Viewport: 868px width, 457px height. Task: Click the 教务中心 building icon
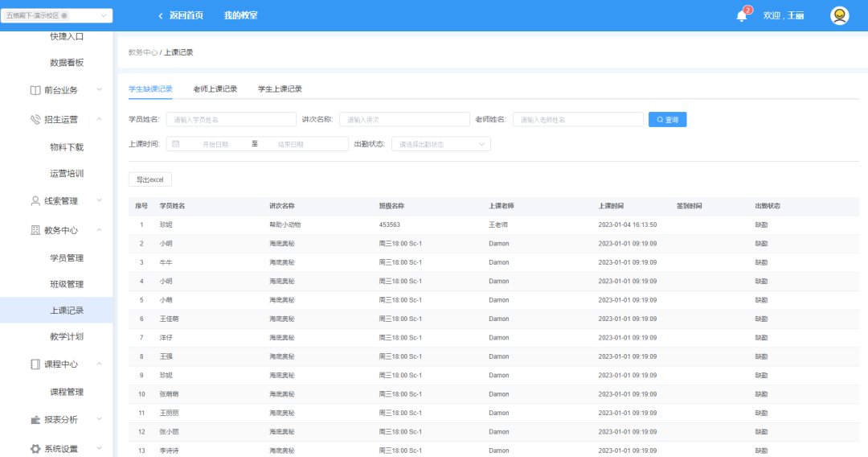coord(35,230)
